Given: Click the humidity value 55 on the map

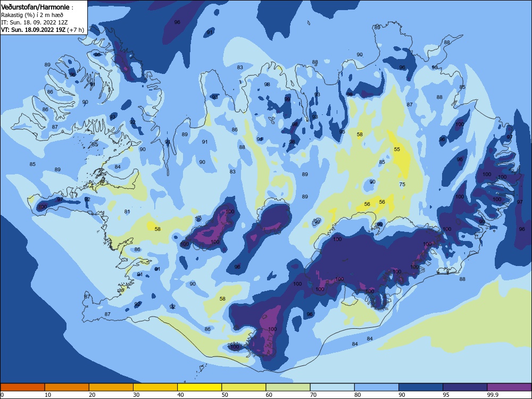Looking at the screenshot, I should click(397, 149).
